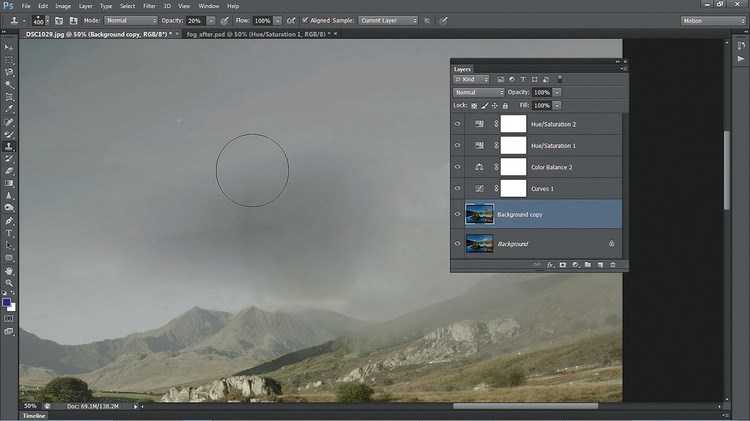Expand the Motion workspace dropdown
This screenshot has width=750, height=421.
pos(712,20)
